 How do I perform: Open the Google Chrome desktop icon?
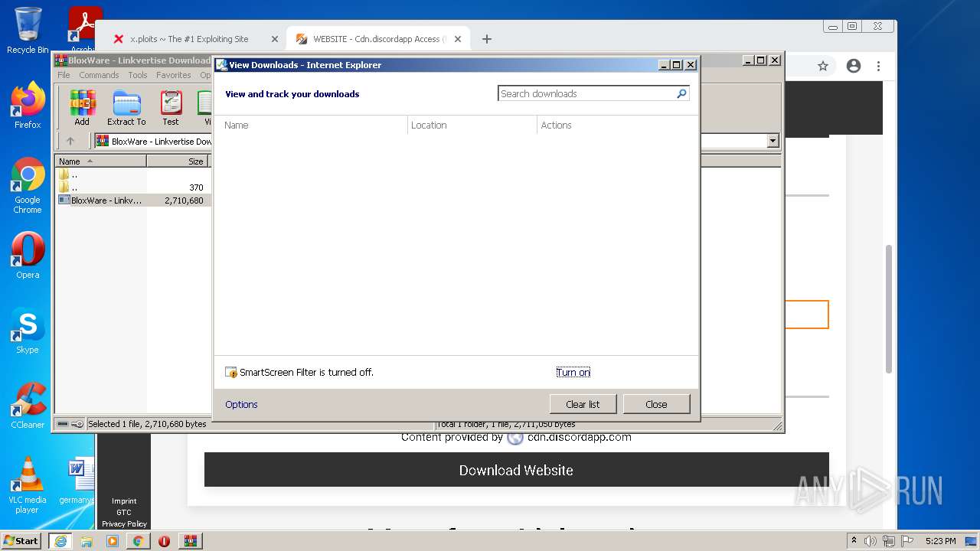coord(28,186)
